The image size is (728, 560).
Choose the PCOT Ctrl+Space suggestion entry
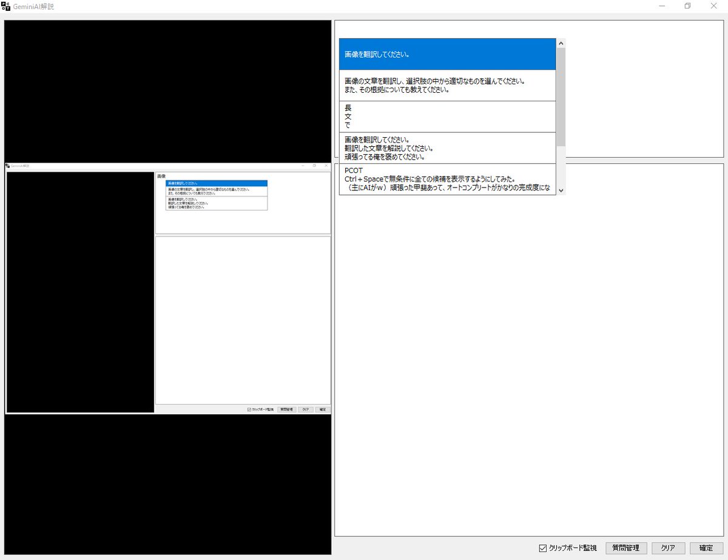coord(448,179)
